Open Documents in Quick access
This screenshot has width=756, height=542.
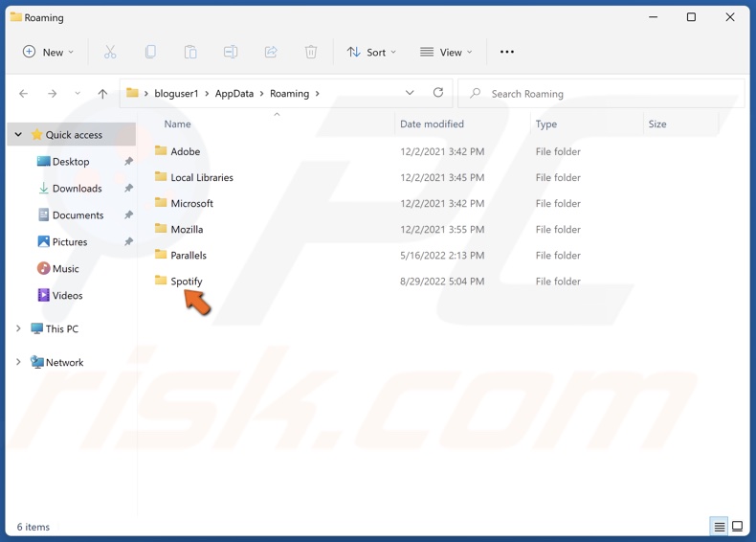[x=78, y=215]
